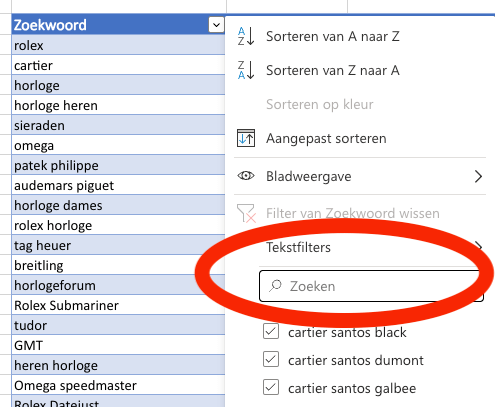Select the cell 'rolex'
Image resolution: width=495 pixels, height=407 pixels.
(118, 45)
